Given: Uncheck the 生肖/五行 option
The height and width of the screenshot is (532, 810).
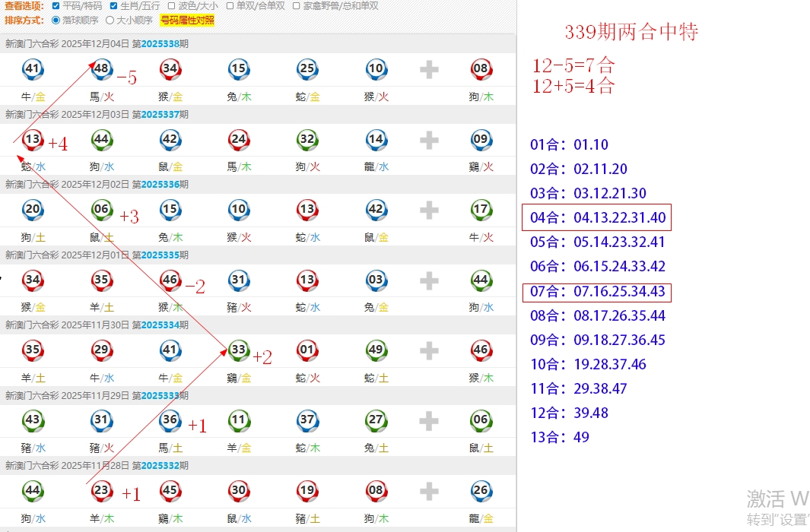Looking at the screenshot, I should (x=114, y=6).
